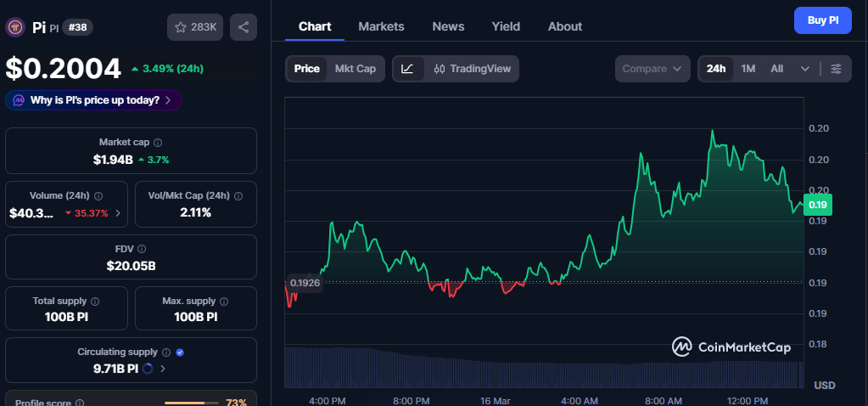Show FDV info icon
Viewport: 868px width, 406px height.
(142, 249)
